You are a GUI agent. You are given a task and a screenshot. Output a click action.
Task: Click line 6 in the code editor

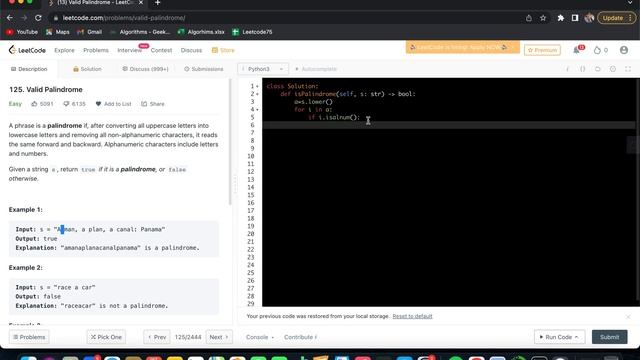click(x=448, y=125)
